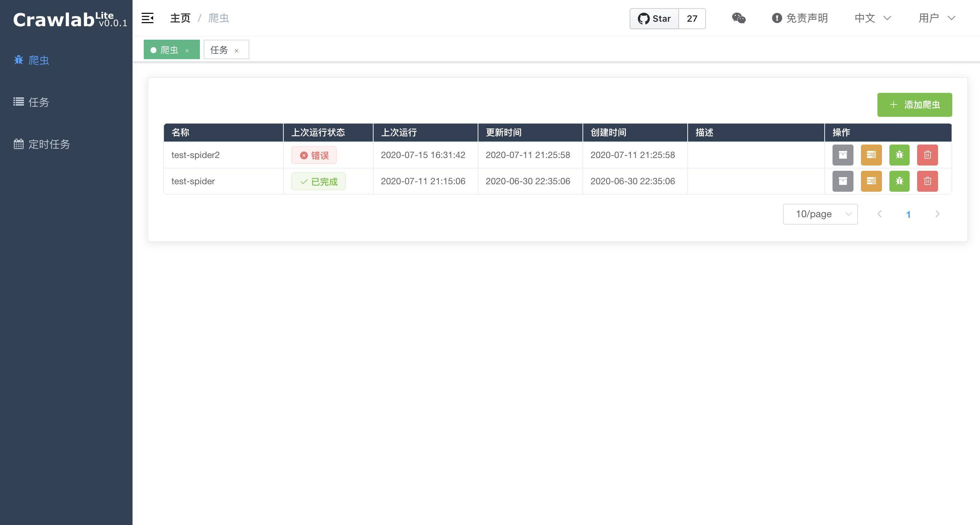The image size is (980, 525).
Task: Click the 添加爬虫 button
Action: 914,104
